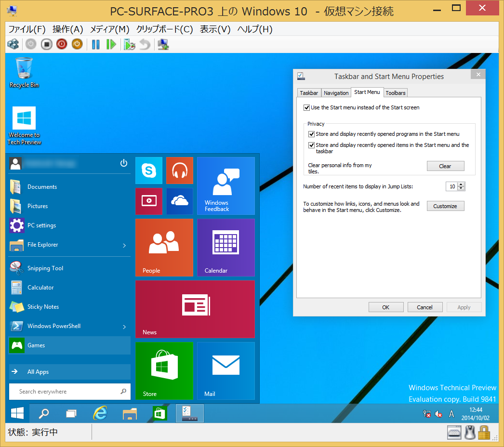Screen dimensions: 504x447
Task: Switch to the Taskbar tab
Action: pos(309,93)
